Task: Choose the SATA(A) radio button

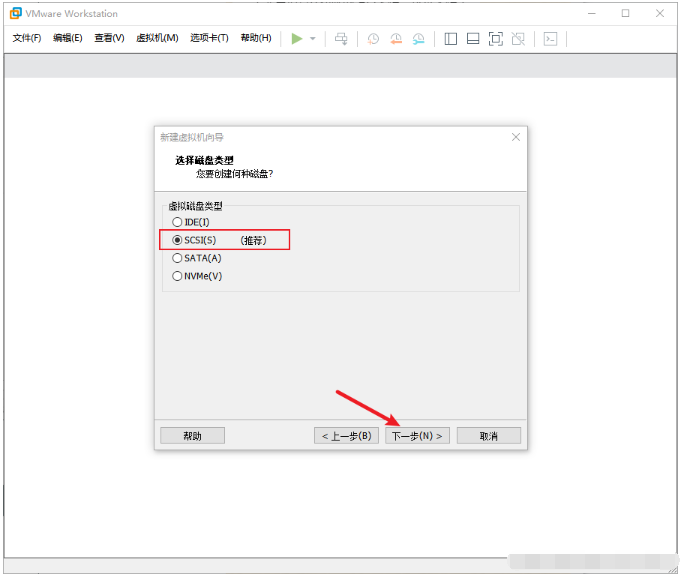Action: [177, 258]
